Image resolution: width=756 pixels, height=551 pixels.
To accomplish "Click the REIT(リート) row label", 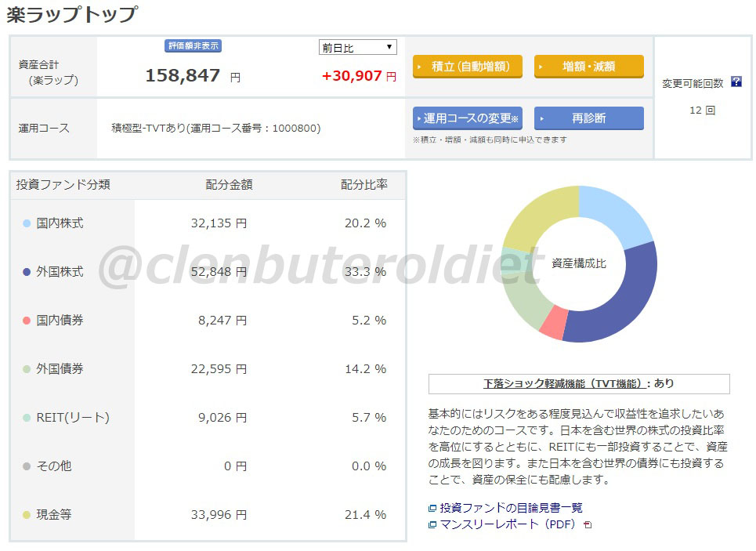I will tap(73, 418).
